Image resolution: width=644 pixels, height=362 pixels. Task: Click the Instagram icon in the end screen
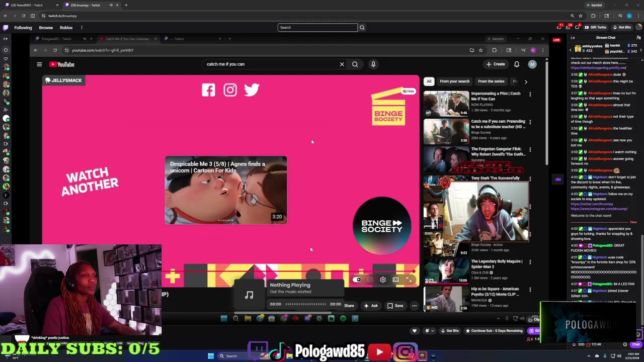pyautogui.click(x=230, y=90)
